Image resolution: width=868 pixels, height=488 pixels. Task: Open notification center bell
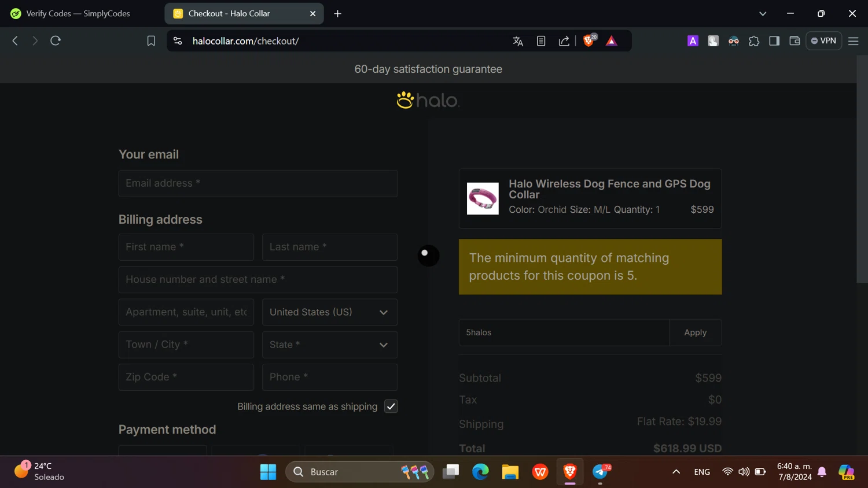click(822, 472)
